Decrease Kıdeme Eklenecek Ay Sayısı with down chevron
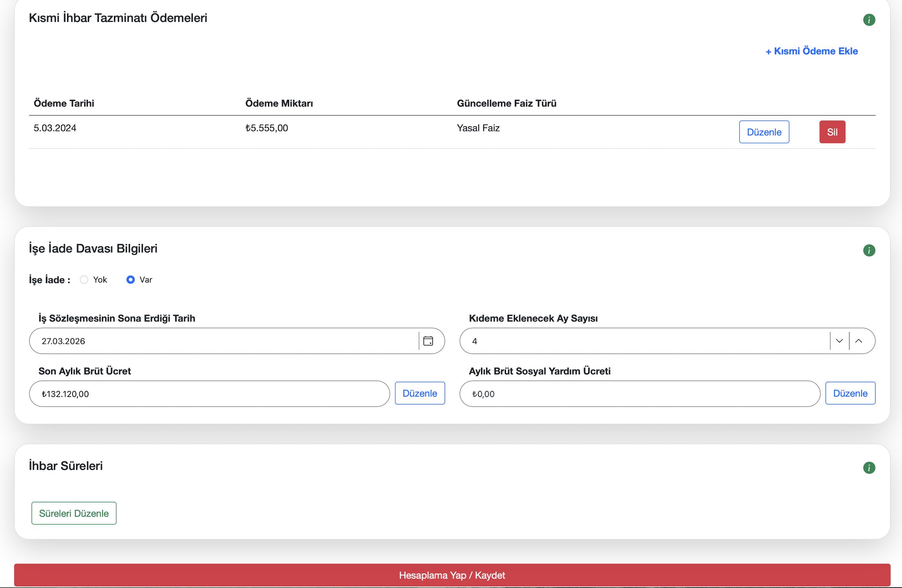 click(x=839, y=341)
